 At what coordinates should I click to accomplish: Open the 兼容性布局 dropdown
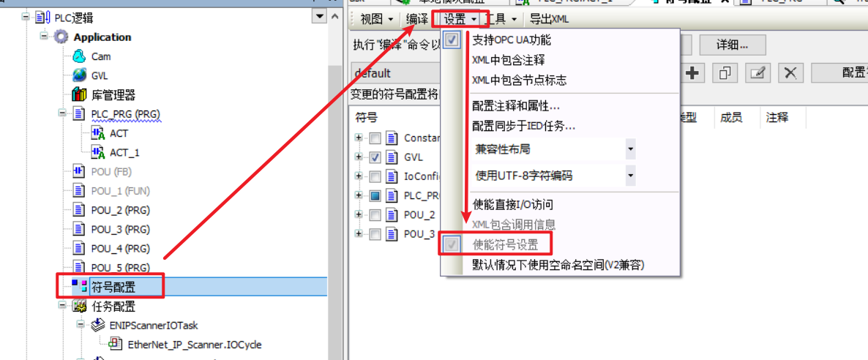(x=553, y=149)
